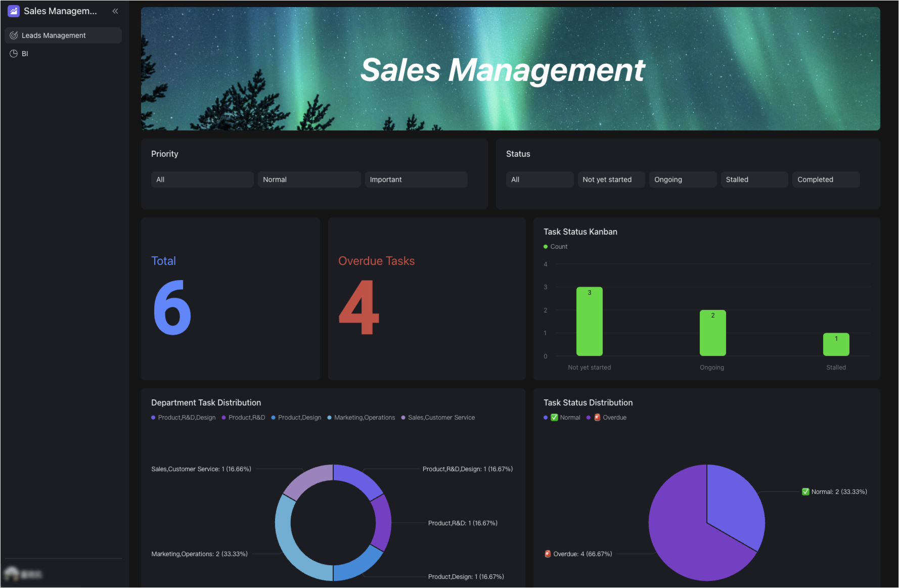
Task: Click the Normal checkmark legend icon
Action: [x=554, y=418]
